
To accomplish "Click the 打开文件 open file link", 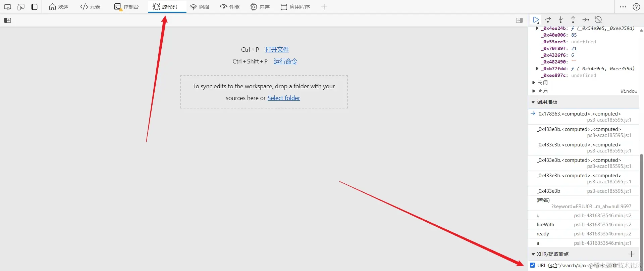I will point(277,50).
